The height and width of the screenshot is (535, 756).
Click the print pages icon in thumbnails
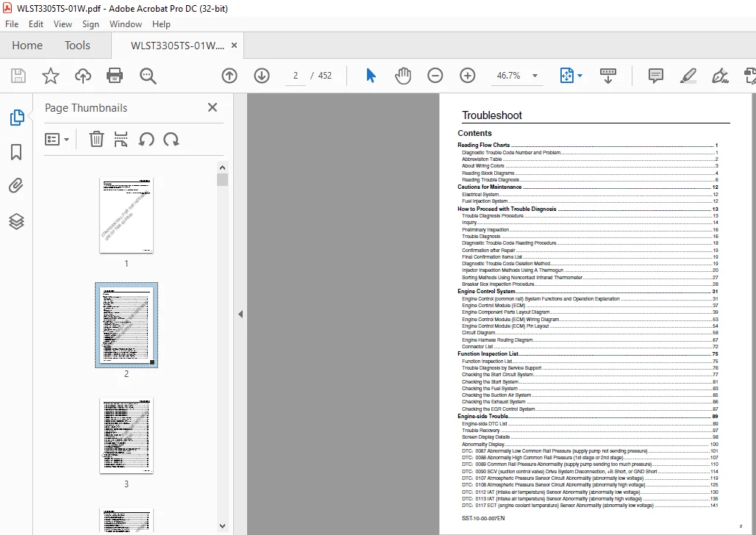(x=121, y=140)
